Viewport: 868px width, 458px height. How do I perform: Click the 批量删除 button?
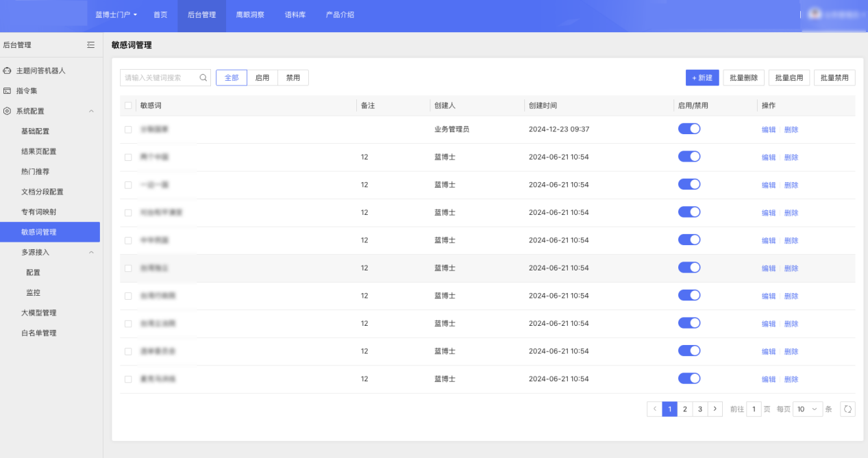(x=743, y=78)
